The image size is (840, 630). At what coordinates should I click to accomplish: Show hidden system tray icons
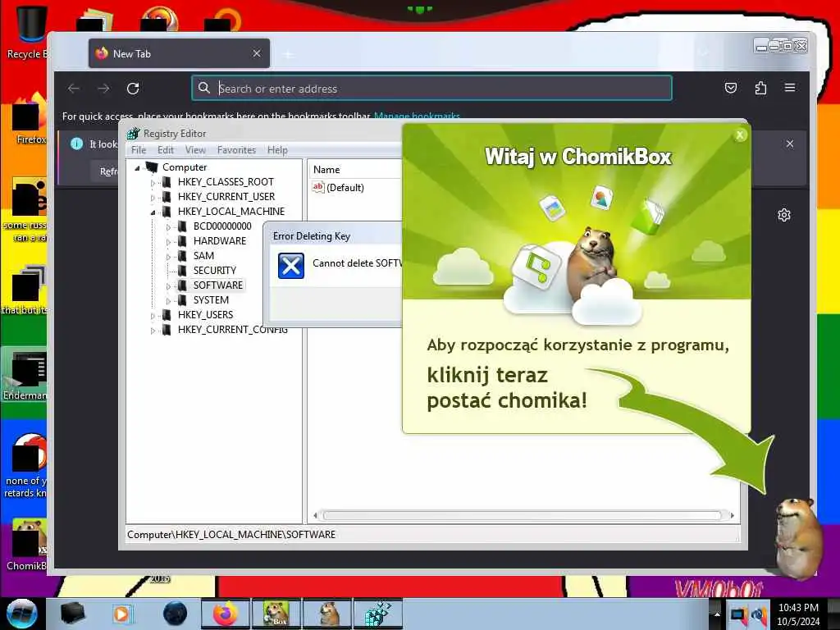(717, 614)
